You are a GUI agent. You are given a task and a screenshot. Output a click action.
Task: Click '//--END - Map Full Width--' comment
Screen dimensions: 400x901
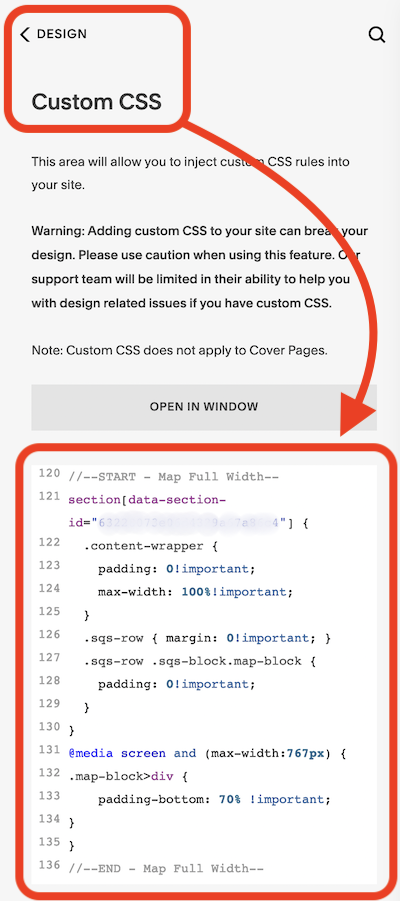[166, 868]
